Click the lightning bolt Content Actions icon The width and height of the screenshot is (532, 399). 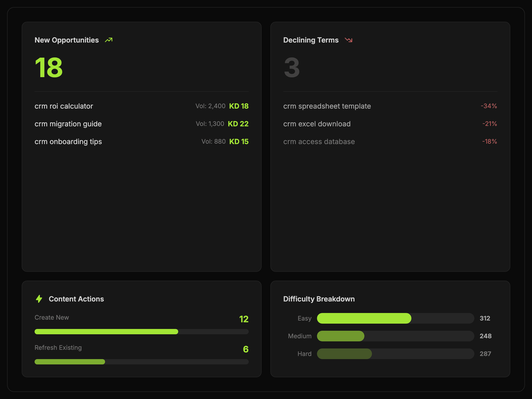[39, 299]
